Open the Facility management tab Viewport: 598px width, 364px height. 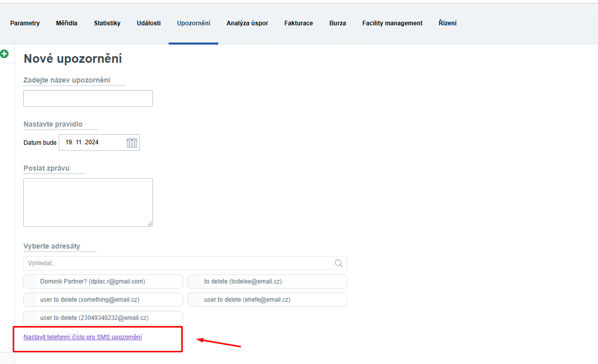(x=392, y=23)
